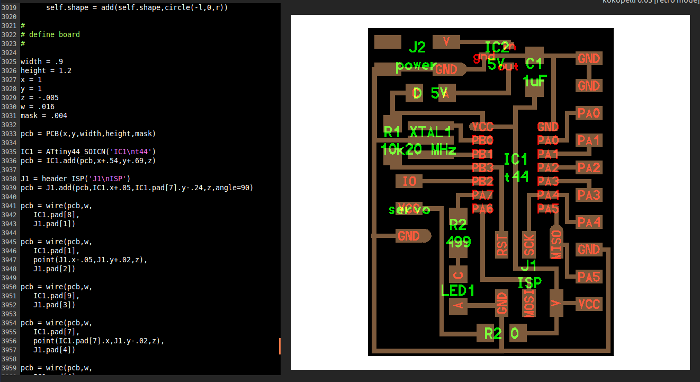Click the 'pcb = J1.add' line with angle=90
The width and height of the screenshot is (700, 382).
(137, 187)
